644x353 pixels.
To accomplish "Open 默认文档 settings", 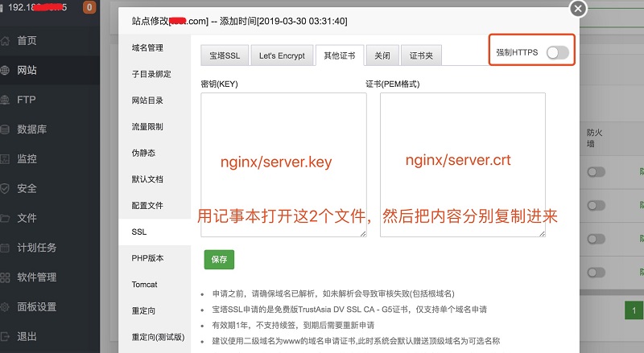I will point(155,179).
